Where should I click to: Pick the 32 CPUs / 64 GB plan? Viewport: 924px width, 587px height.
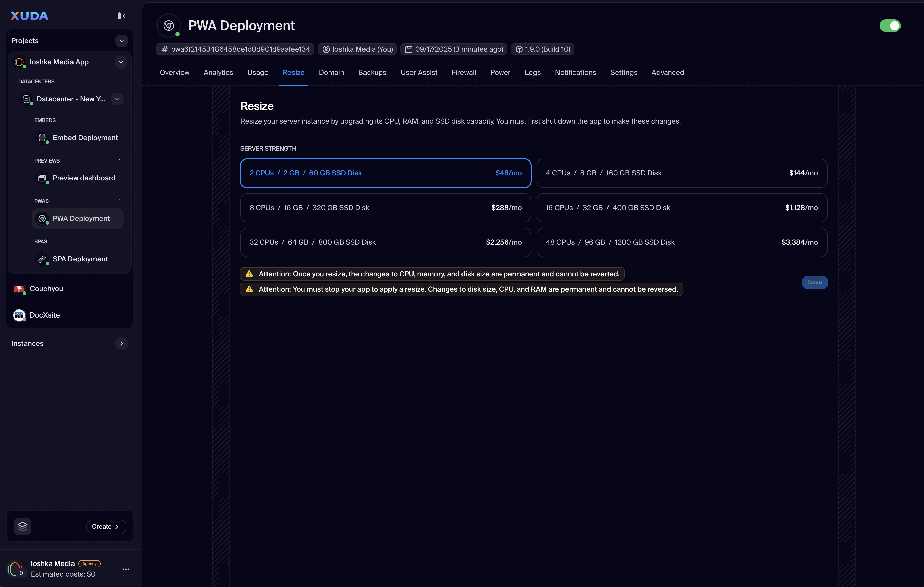385,242
